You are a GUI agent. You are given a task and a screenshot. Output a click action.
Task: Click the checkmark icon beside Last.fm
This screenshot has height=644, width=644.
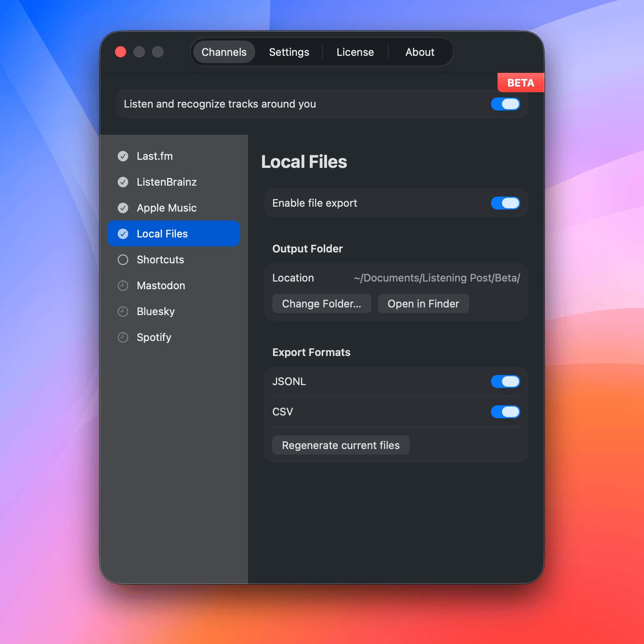click(x=123, y=156)
